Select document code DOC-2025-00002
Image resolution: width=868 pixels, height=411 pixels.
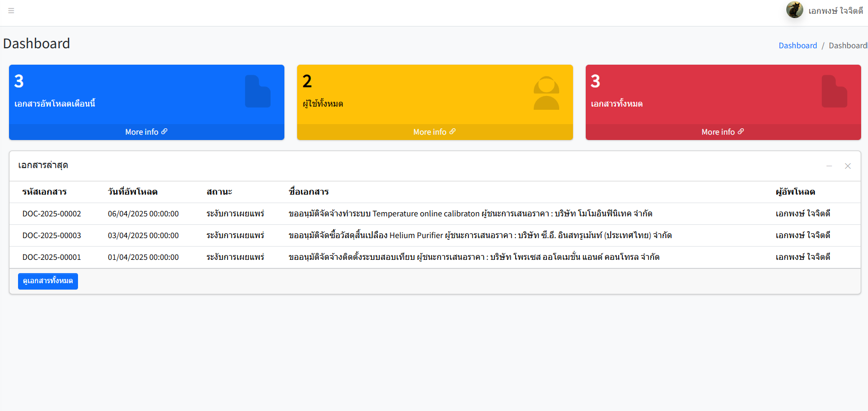[51, 214]
